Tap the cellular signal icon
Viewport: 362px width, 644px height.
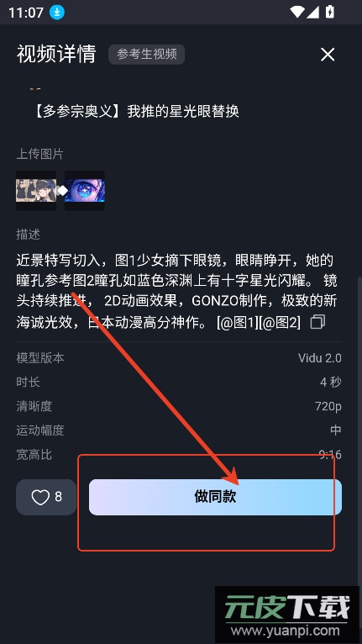tap(312, 12)
